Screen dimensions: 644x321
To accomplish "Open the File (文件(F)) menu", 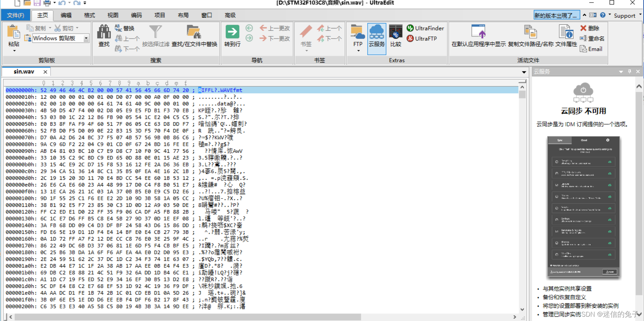I will click(x=16, y=15).
